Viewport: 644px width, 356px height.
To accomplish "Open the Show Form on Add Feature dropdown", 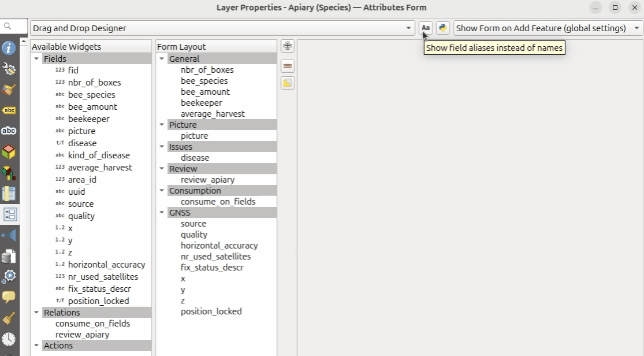I will tap(548, 28).
